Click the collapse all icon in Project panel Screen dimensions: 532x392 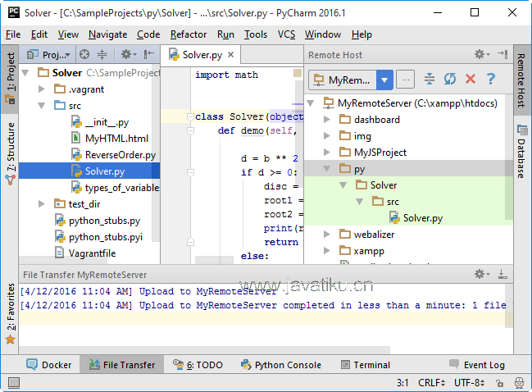(x=102, y=54)
